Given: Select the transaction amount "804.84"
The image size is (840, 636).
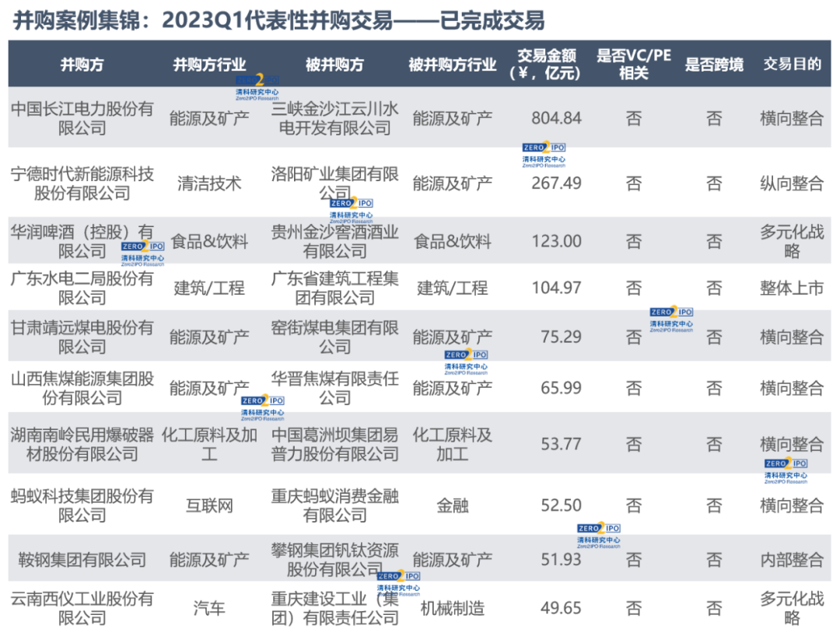Looking at the screenshot, I should pyautogui.click(x=556, y=118).
